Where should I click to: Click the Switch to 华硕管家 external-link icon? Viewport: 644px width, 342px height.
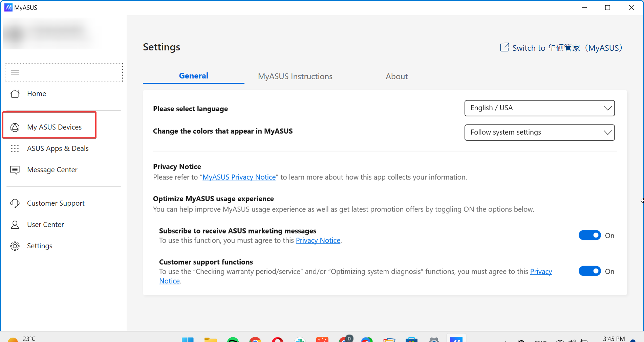coord(504,47)
